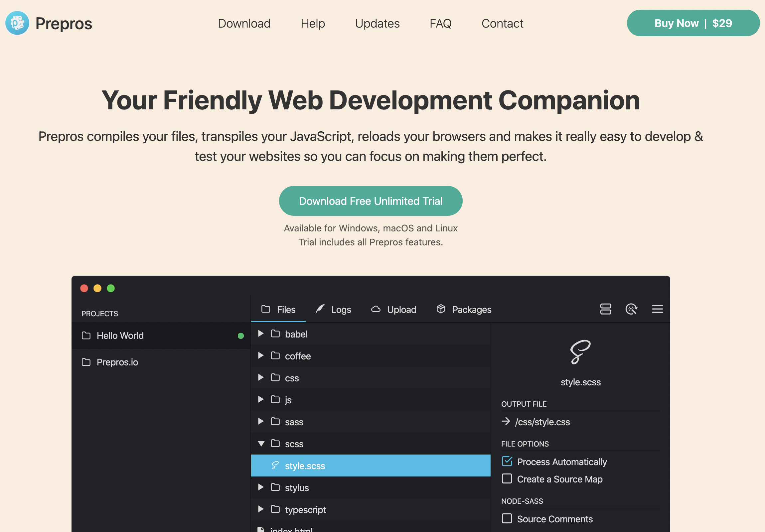Viewport: 765px width, 532px height.
Task: Switch to the Packages tab
Action: [x=464, y=310]
